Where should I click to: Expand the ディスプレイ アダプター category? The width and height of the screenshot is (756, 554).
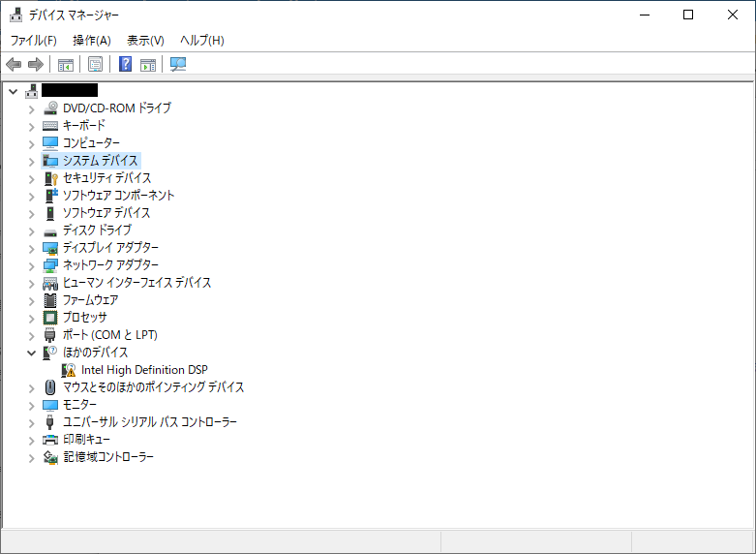pos(32,249)
